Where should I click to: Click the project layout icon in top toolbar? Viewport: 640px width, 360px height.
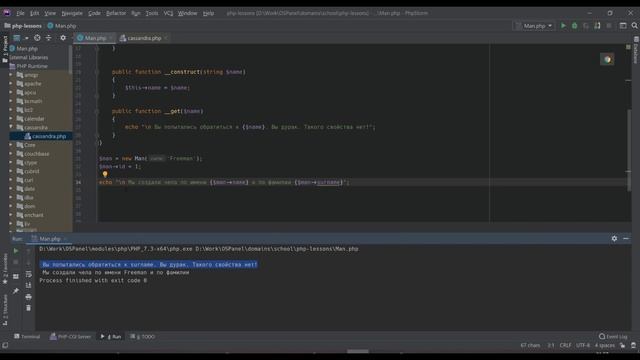tap(623, 26)
